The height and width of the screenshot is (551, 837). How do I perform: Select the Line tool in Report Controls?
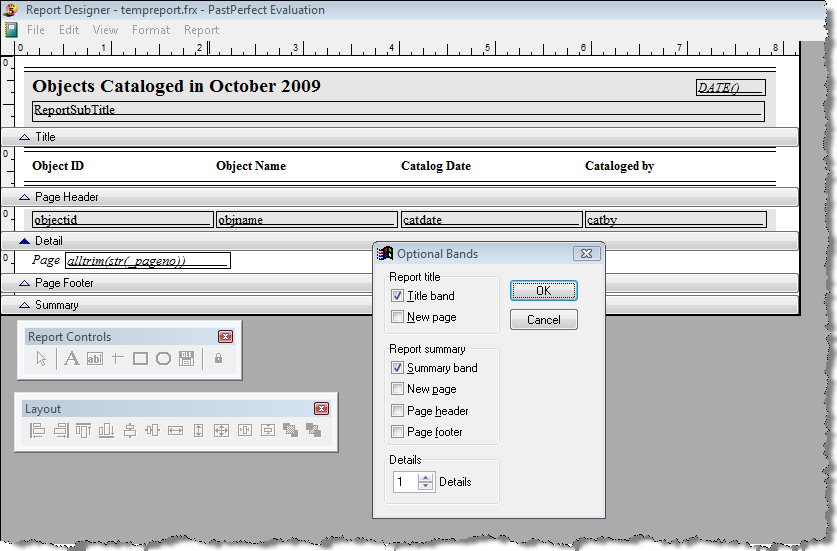[117, 359]
